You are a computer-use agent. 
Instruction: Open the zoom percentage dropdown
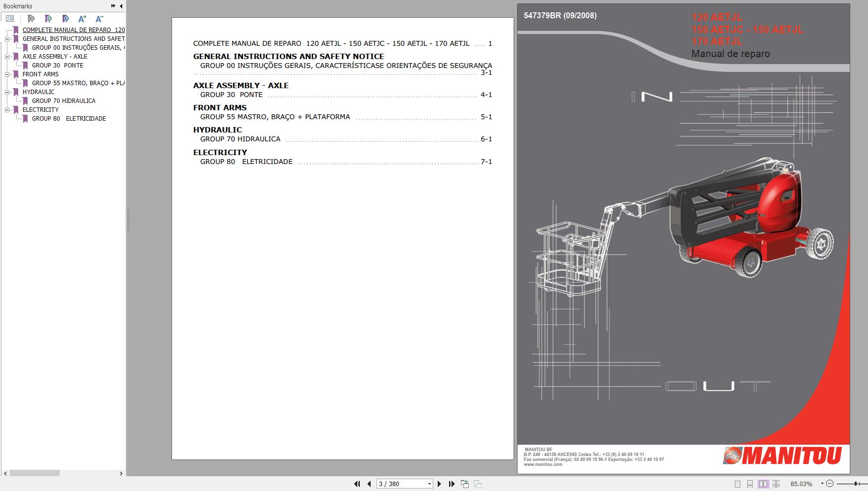822,484
